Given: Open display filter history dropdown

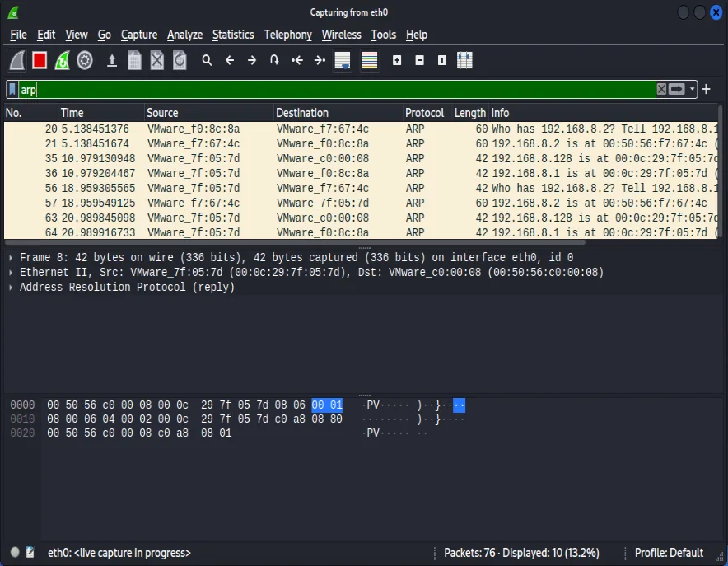Looking at the screenshot, I should coord(692,89).
